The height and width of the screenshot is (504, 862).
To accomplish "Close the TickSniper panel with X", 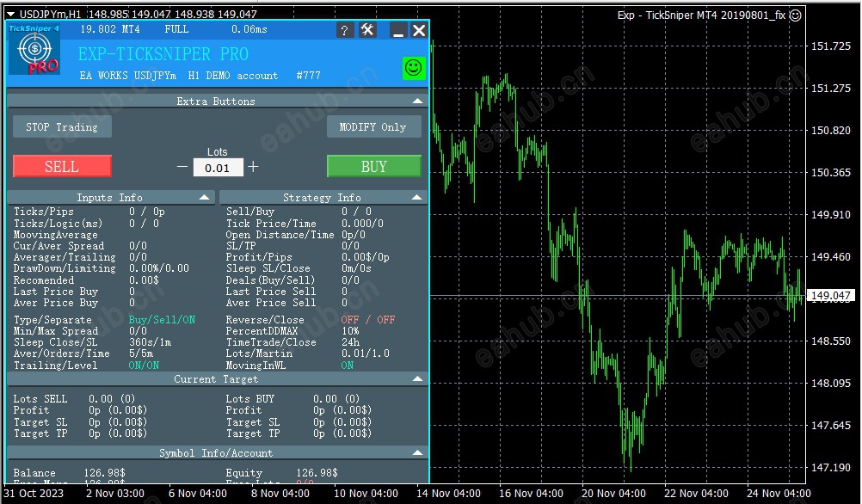I will point(419,30).
